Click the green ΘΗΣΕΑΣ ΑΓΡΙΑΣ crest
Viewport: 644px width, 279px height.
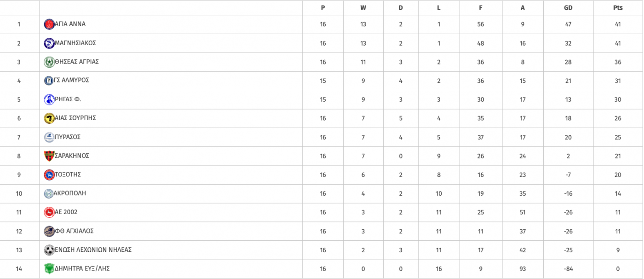click(49, 62)
